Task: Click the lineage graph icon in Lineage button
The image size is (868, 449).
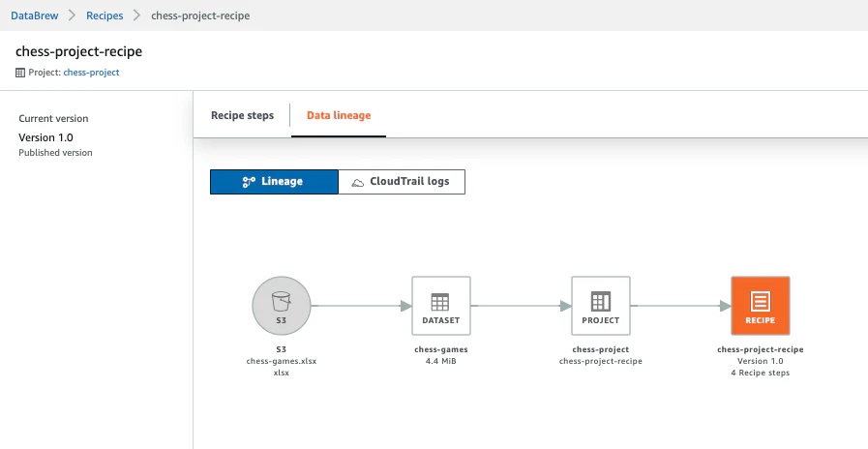Action: (x=249, y=182)
